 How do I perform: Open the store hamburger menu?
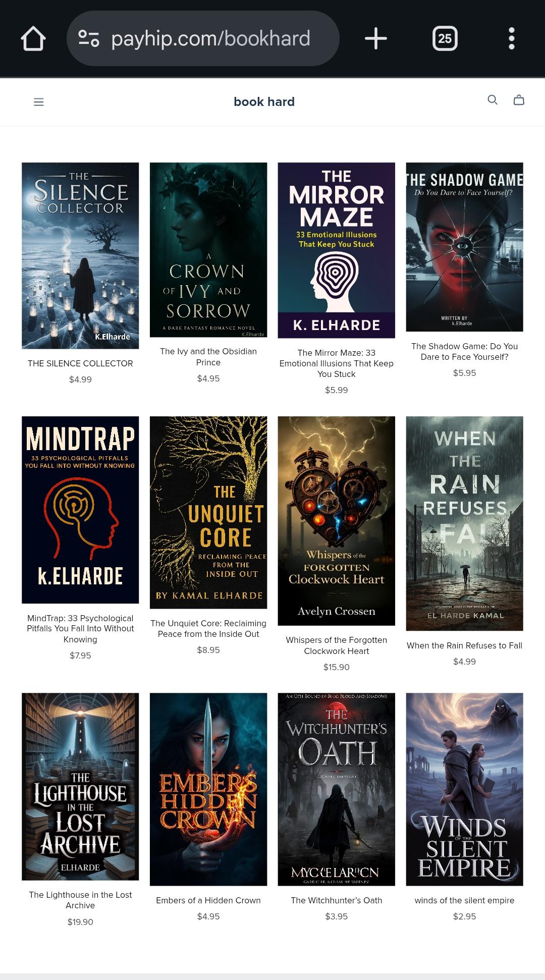coord(39,102)
